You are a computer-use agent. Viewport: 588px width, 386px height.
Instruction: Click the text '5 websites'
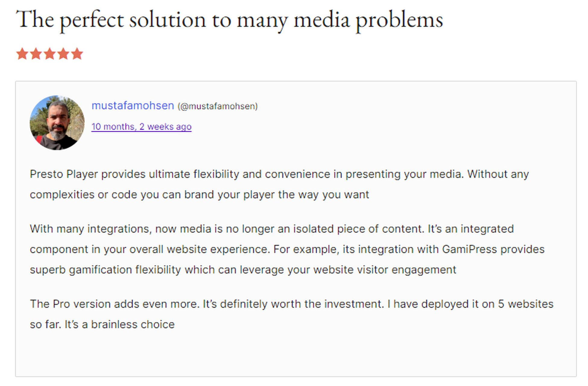coord(526,304)
